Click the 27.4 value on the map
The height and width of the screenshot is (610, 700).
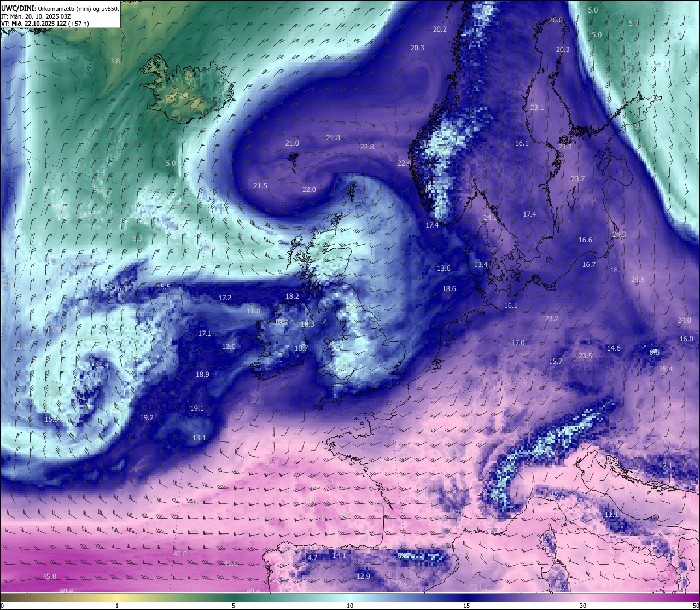click(400, 584)
